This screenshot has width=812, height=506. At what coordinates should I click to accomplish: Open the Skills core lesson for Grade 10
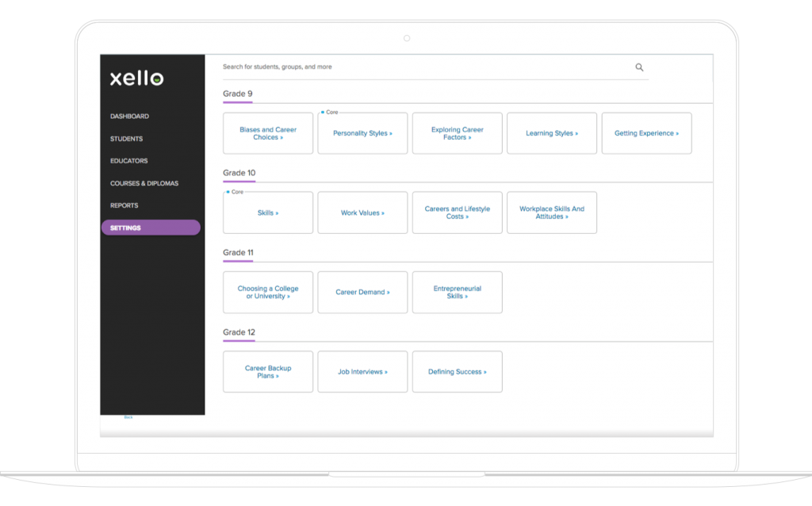pos(267,212)
